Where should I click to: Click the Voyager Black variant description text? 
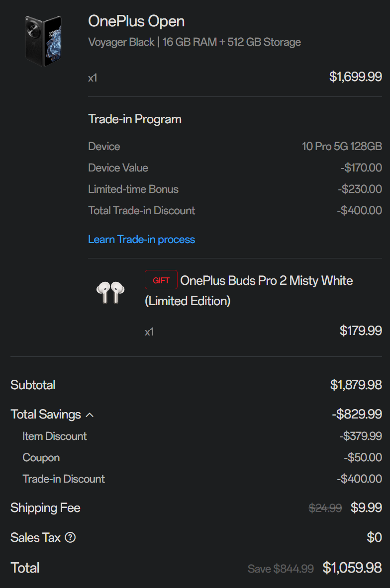coord(195,42)
